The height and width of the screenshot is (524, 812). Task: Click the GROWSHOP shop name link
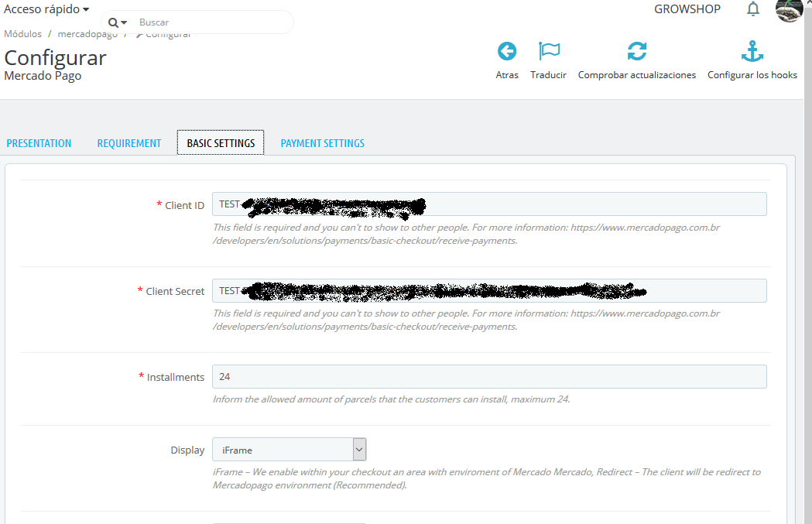[x=687, y=9]
